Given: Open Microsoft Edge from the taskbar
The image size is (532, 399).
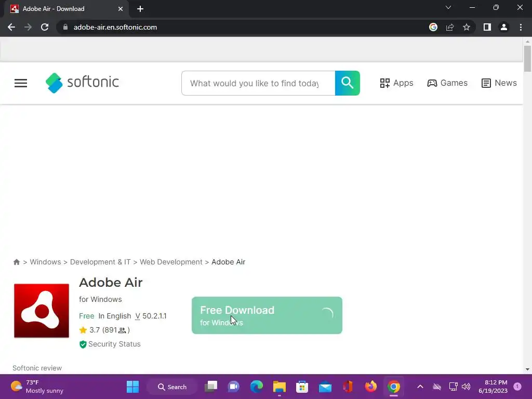Looking at the screenshot, I should 257,387.
